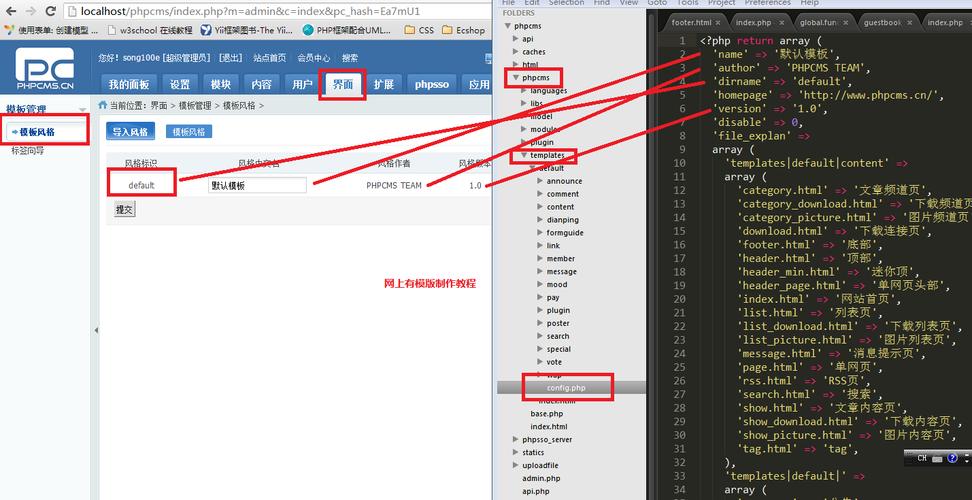Screen dimensions: 972x500
Task: Select the 界面 tab
Action: [x=343, y=84]
